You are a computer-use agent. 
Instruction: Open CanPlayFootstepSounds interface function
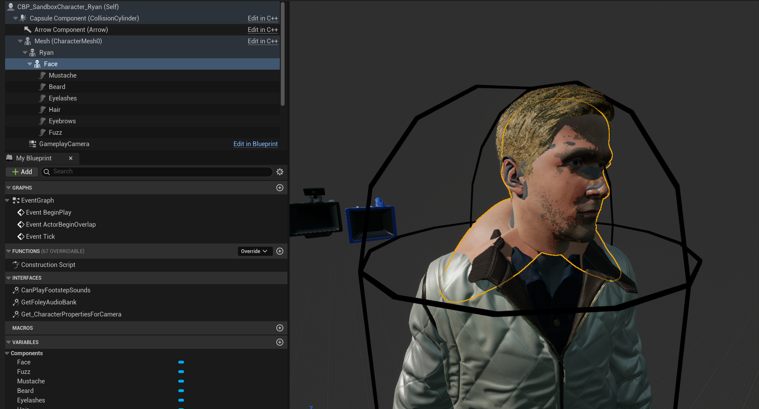pos(56,290)
